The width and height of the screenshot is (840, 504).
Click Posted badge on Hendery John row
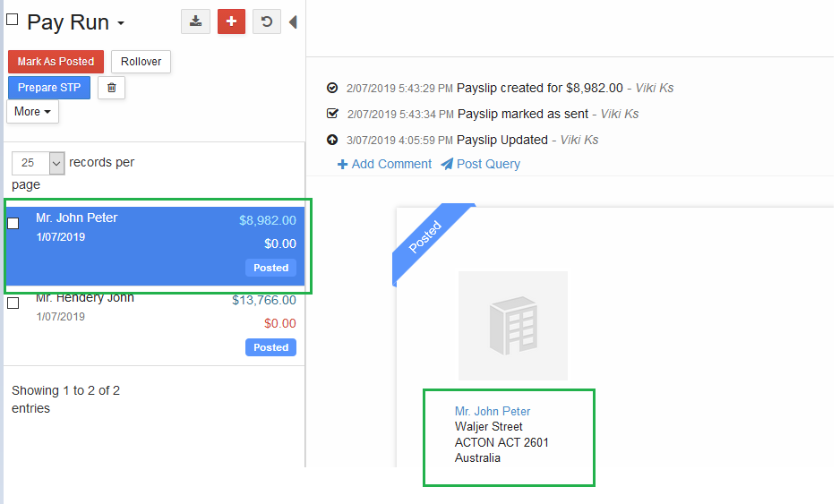tap(271, 347)
